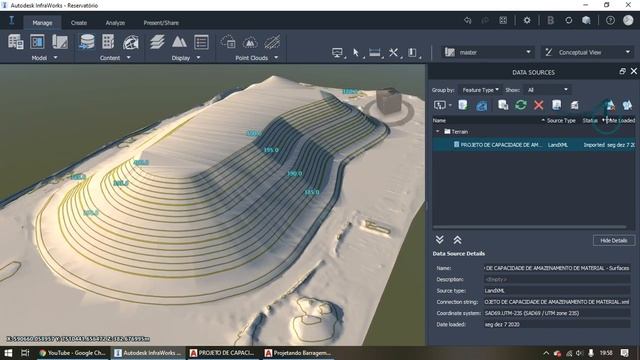Screen dimensions: 640x360
Task: Click the Undo arrow icon
Action: [468, 20]
